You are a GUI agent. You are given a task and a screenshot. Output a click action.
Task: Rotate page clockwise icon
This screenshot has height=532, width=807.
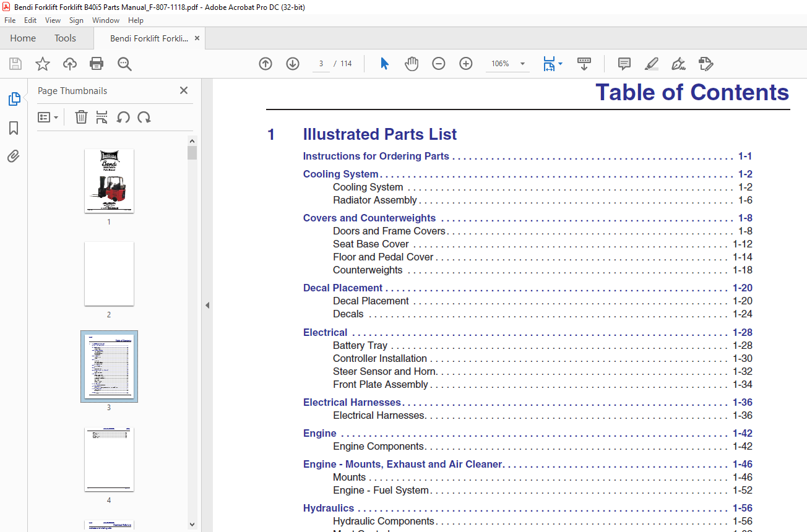click(144, 117)
